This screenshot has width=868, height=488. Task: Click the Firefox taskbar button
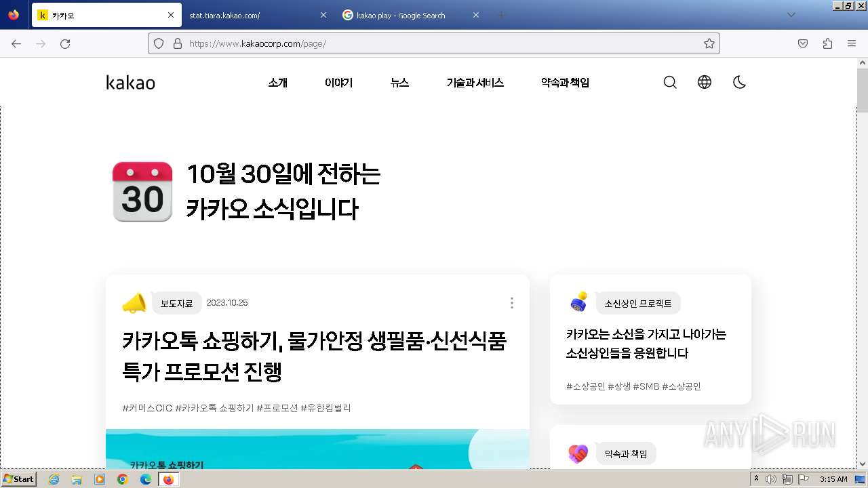click(x=168, y=479)
